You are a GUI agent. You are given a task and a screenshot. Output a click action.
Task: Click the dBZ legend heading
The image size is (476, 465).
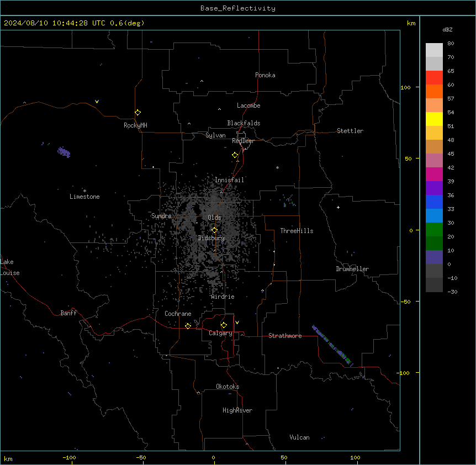[x=447, y=29]
